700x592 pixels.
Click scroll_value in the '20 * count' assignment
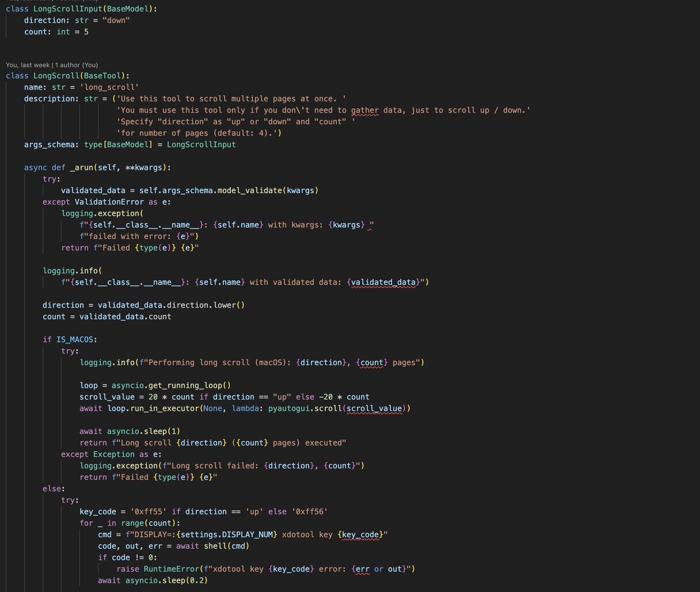point(107,397)
